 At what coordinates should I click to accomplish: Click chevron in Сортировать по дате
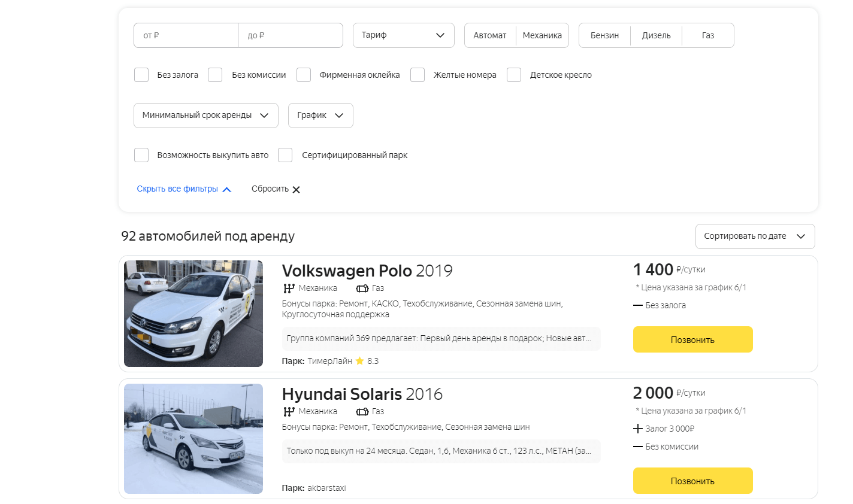coord(801,236)
